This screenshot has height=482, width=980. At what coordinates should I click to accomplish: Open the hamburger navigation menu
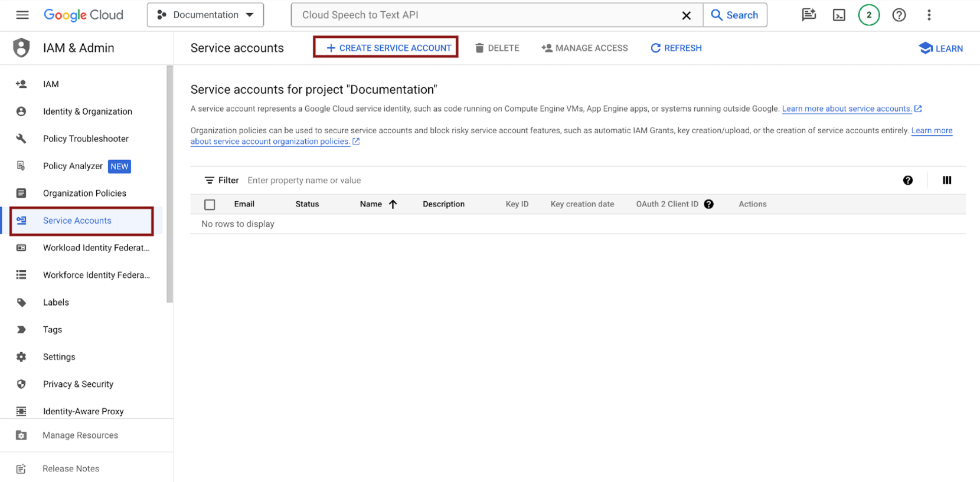pyautogui.click(x=22, y=15)
